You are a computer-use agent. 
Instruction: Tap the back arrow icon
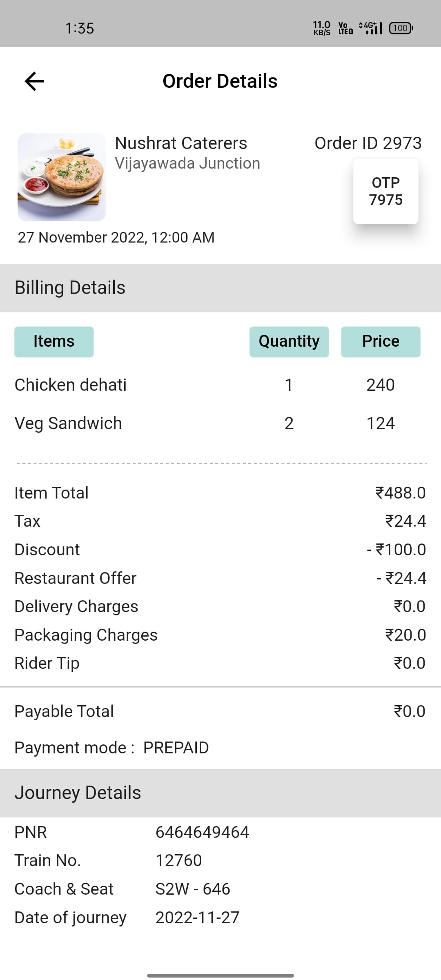click(x=34, y=81)
